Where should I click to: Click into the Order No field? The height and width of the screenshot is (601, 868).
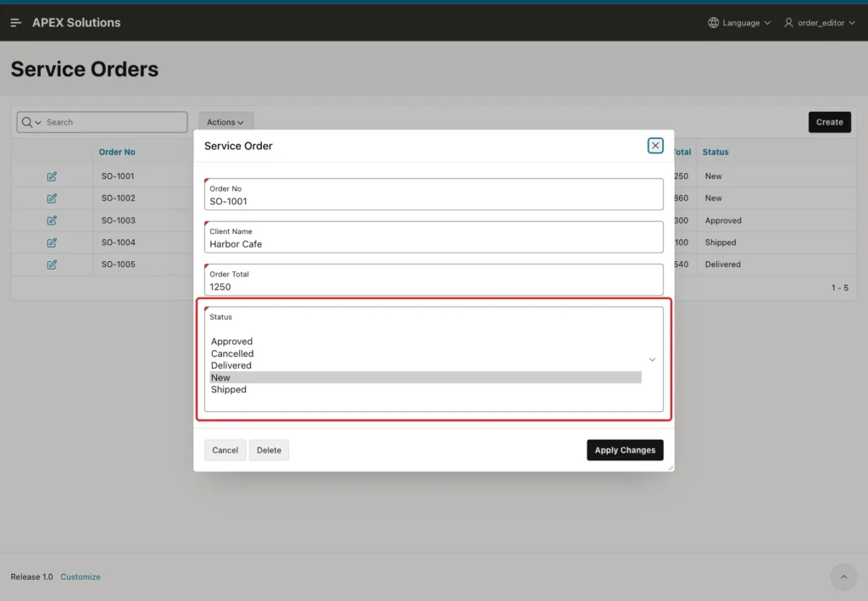(x=433, y=194)
